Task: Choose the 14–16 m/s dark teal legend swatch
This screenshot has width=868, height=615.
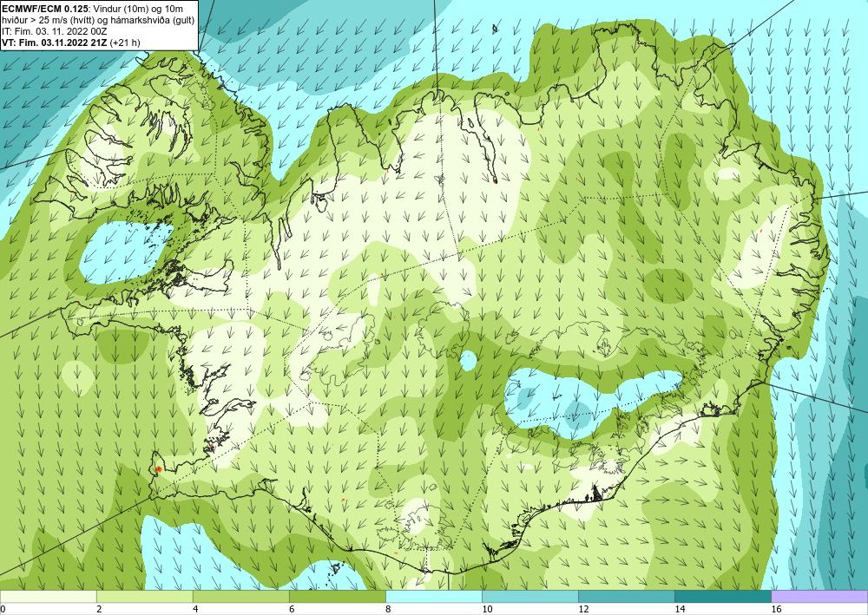Action: [722, 596]
